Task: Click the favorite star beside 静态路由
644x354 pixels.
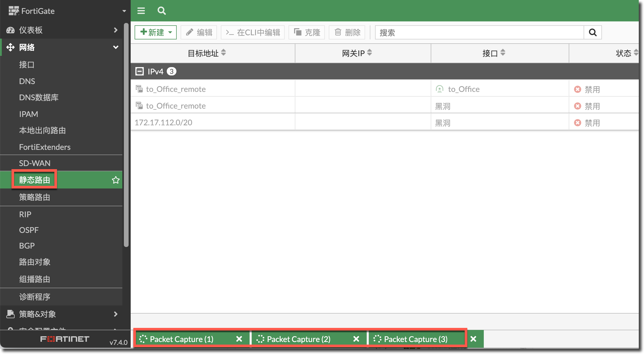Action: pyautogui.click(x=116, y=180)
